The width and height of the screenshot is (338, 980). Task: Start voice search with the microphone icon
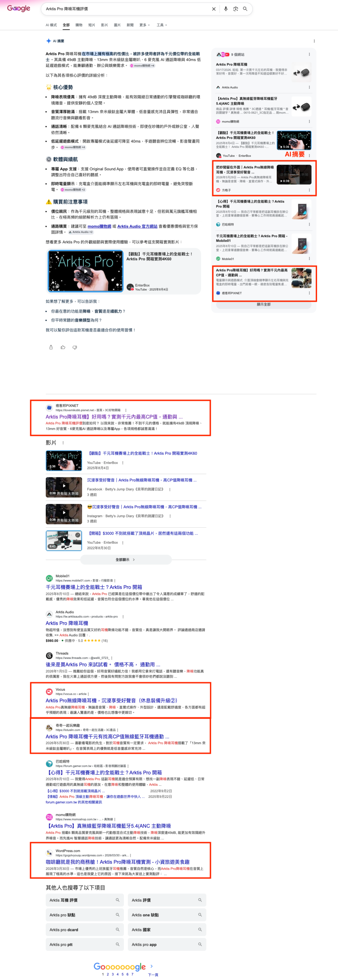(x=226, y=9)
